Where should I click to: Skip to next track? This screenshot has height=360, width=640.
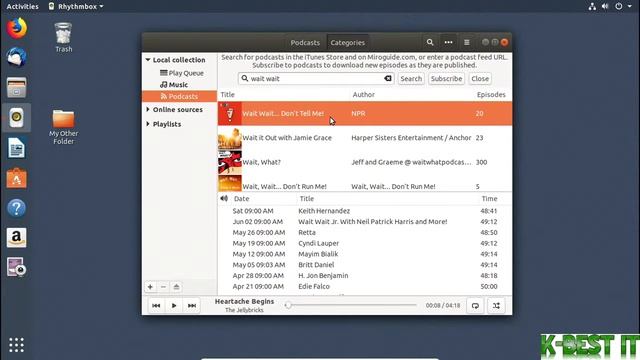191,305
